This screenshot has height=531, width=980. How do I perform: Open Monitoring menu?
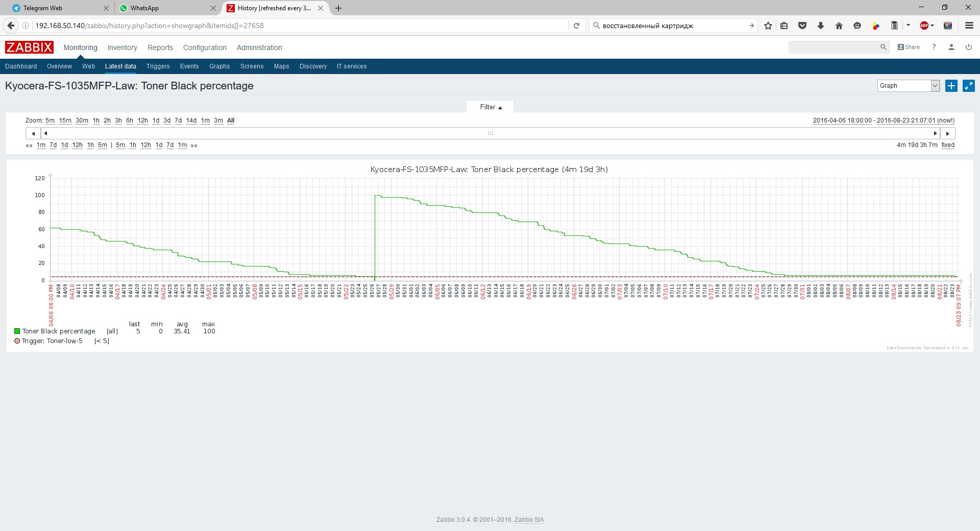80,47
